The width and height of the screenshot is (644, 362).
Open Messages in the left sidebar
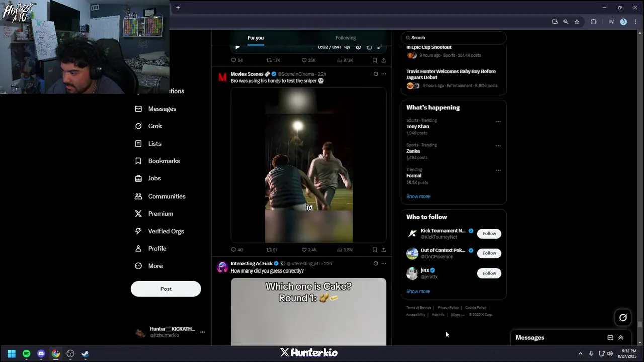coord(155,109)
